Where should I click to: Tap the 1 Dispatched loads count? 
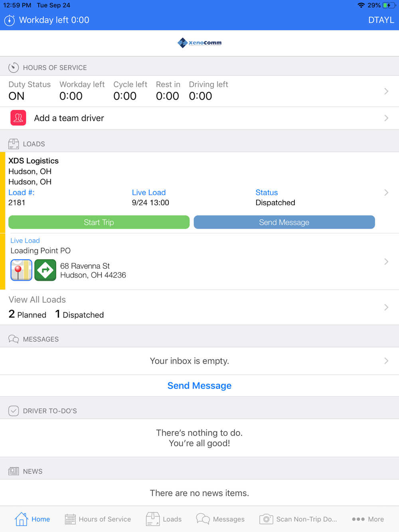(79, 315)
